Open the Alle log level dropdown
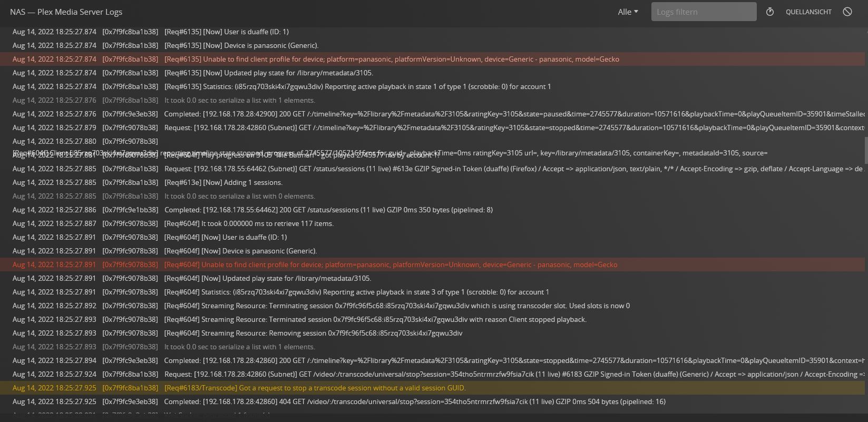The width and height of the screenshot is (868, 422). pyautogui.click(x=628, y=12)
